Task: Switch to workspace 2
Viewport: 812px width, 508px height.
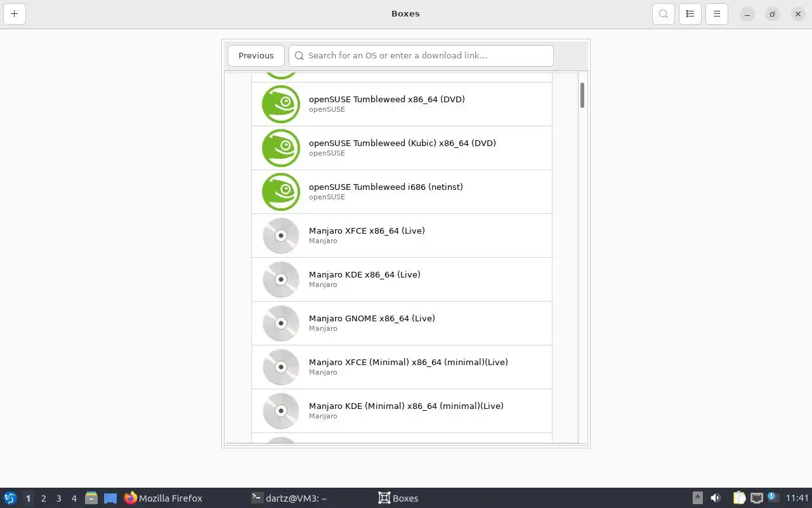Action: (43, 498)
